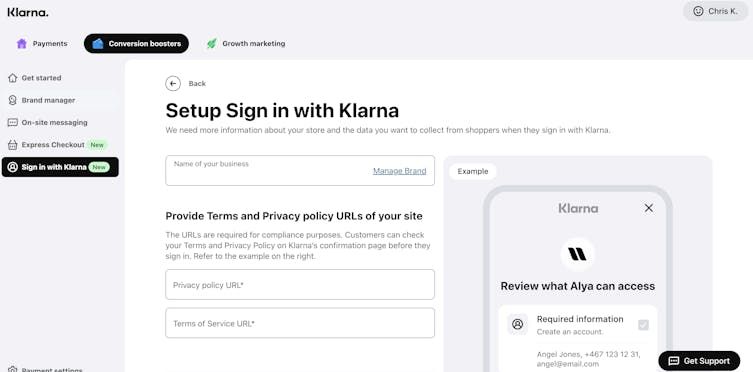Click the Klarna logo in the header

pos(28,12)
